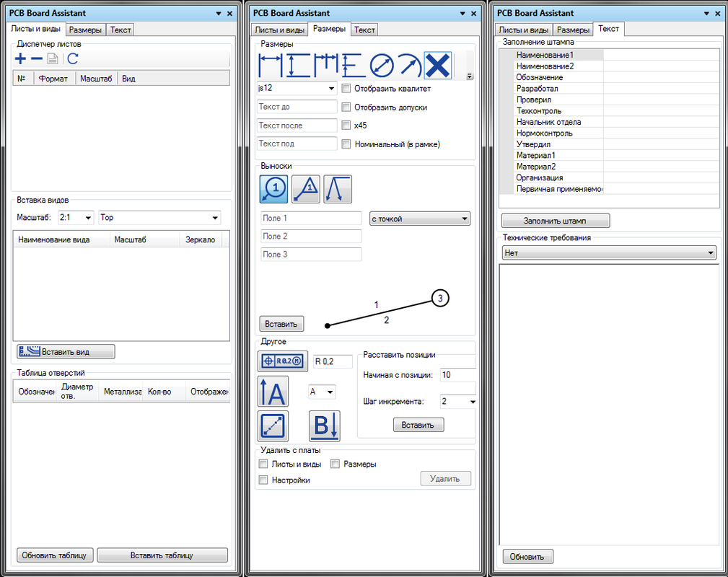This screenshot has height=577, width=728.
Task: Select the triangle marker callout icon
Action: (305, 189)
